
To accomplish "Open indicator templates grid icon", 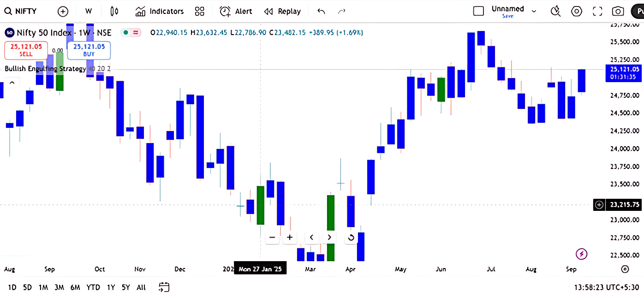I will pyautogui.click(x=199, y=11).
